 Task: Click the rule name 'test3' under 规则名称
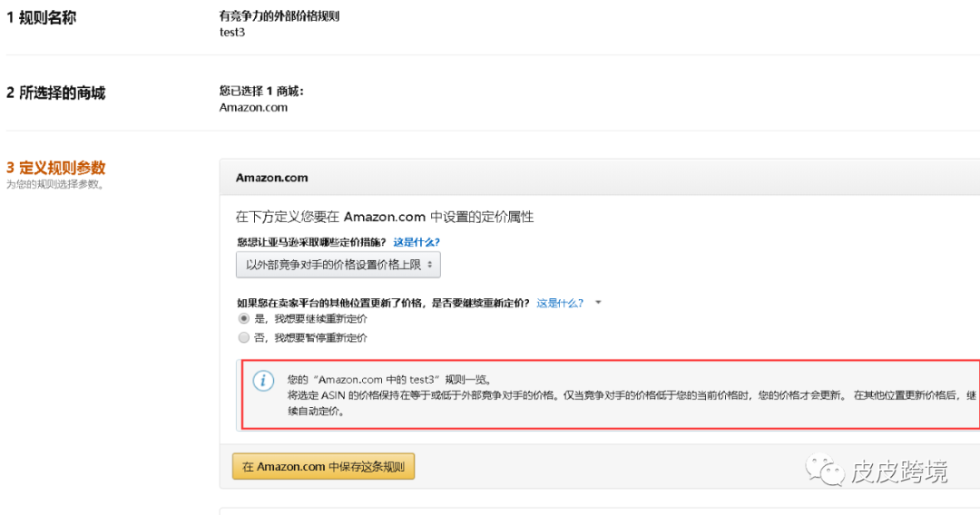point(232,32)
